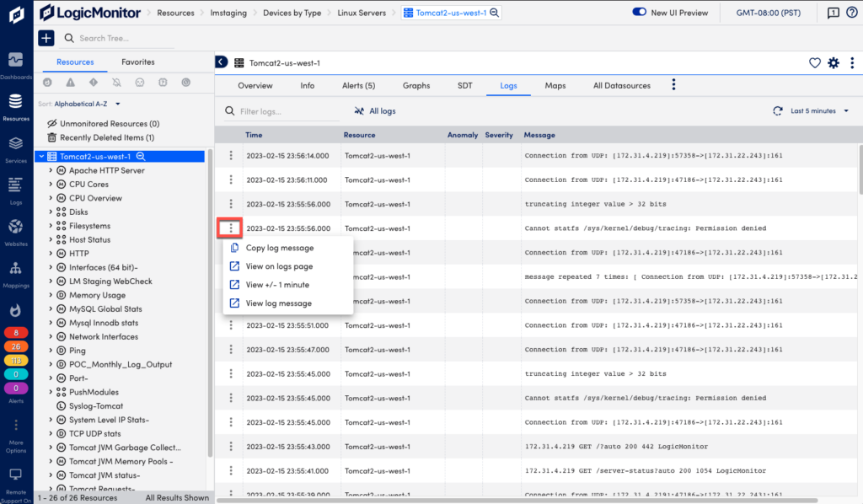Expand the Ping node
The width and height of the screenshot is (863, 504).
[51, 351]
